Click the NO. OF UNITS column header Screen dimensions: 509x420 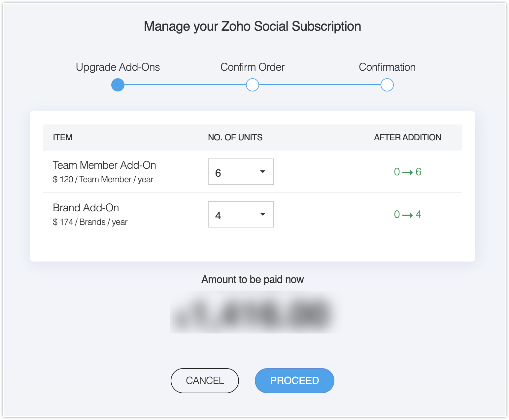[x=235, y=137]
